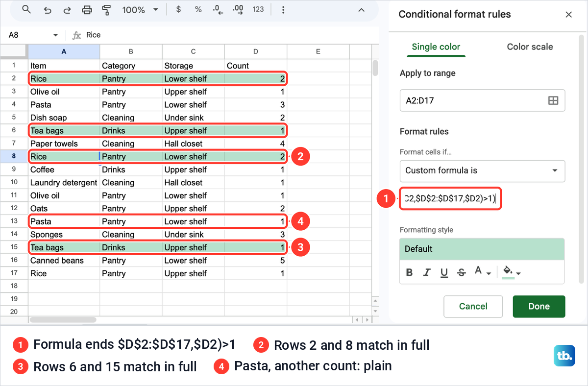Activate the paint format tool
Screen dimensions: 588x386
(x=106, y=9)
